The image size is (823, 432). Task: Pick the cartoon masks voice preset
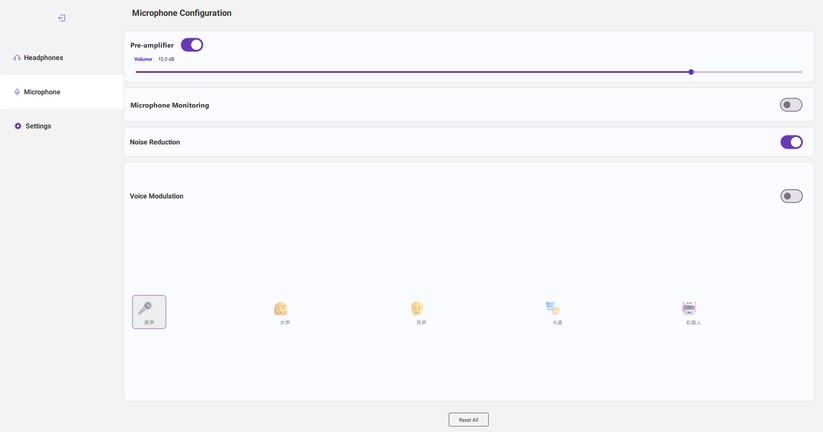point(553,308)
